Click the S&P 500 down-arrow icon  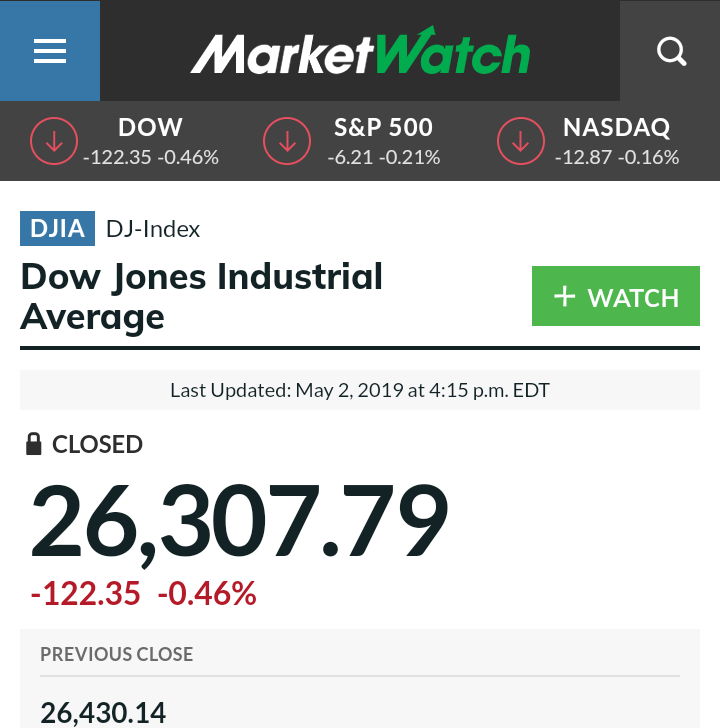[x=287, y=142]
